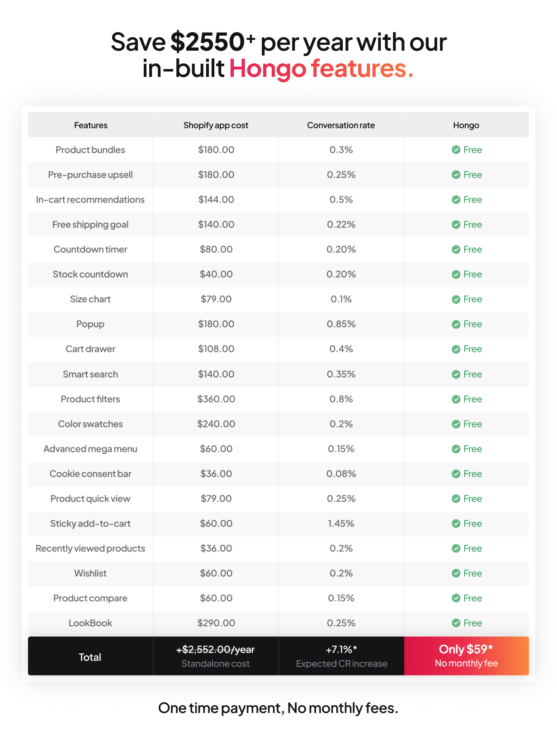Click the checkmark icon in Countdown timer row

456,249
